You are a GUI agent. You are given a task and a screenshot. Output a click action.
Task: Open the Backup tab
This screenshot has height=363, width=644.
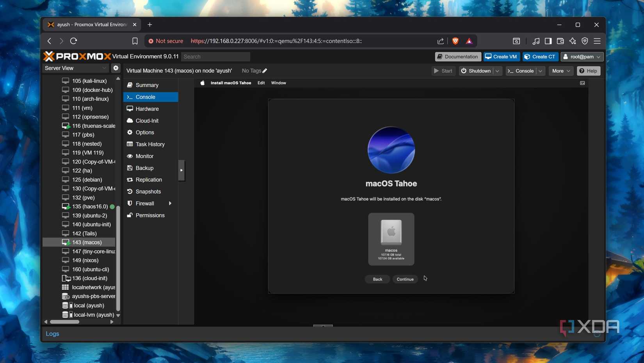[x=151, y=168]
